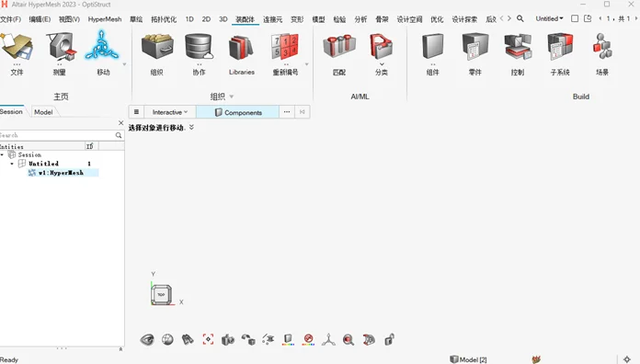Open the 测量 (Measure) tool
This screenshot has height=364, width=640.
61,47
